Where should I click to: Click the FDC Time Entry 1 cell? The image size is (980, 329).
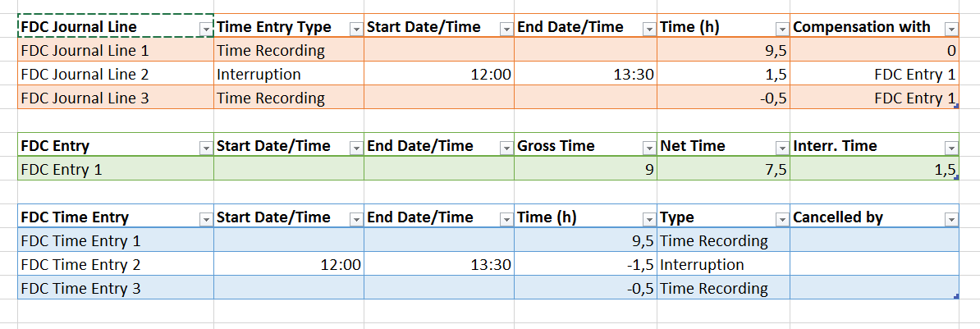point(115,241)
